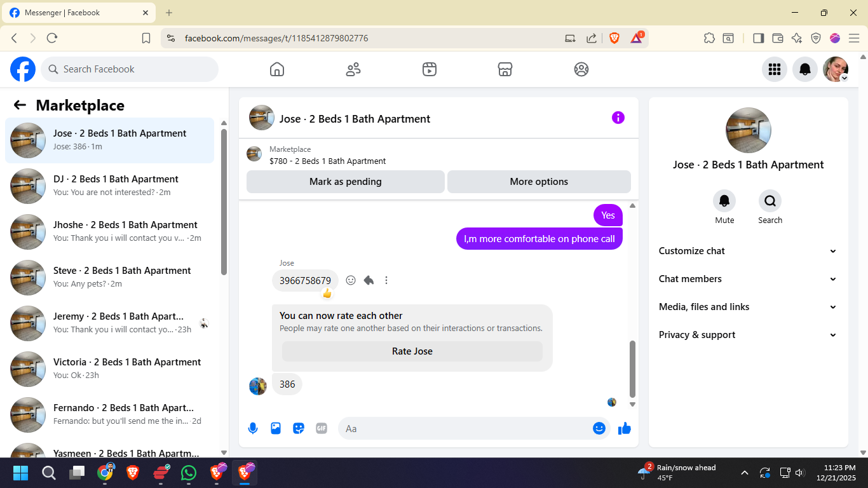Expand Privacy & support section

749,335
